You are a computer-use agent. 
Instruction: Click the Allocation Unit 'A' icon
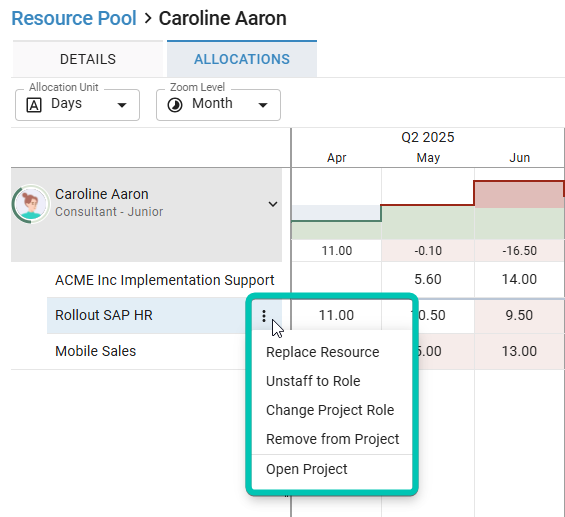pyautogui.click(x=34, y=105)
